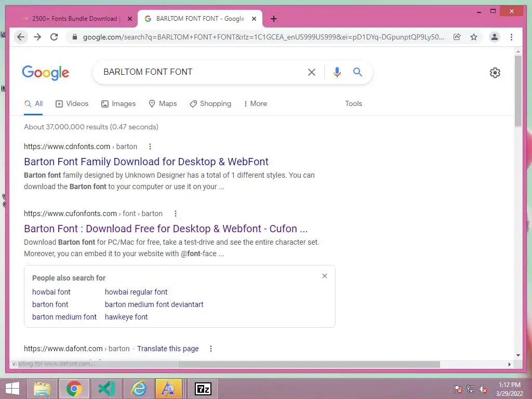Expand the More search categories
Image resolution: width=532 pixels, height=399 pixels.
coord(256,103)
